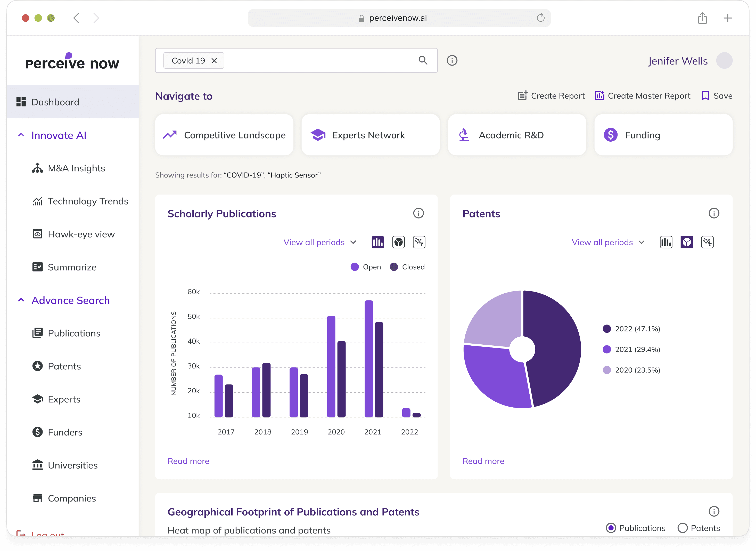Image resolution: width=756 pixels, height=551 pixels.
Task: Collapse the Innovate AI section
Action: [x=21, y=135]
